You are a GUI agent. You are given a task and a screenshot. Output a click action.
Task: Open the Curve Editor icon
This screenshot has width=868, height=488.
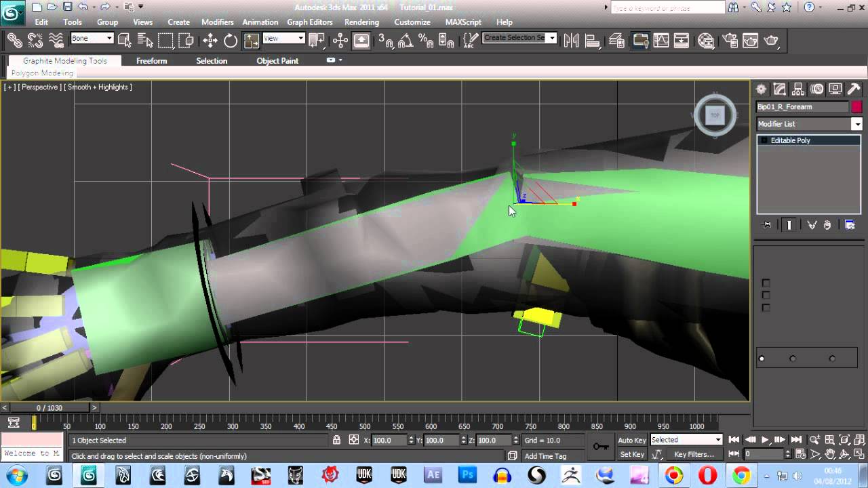click(661, 41)
